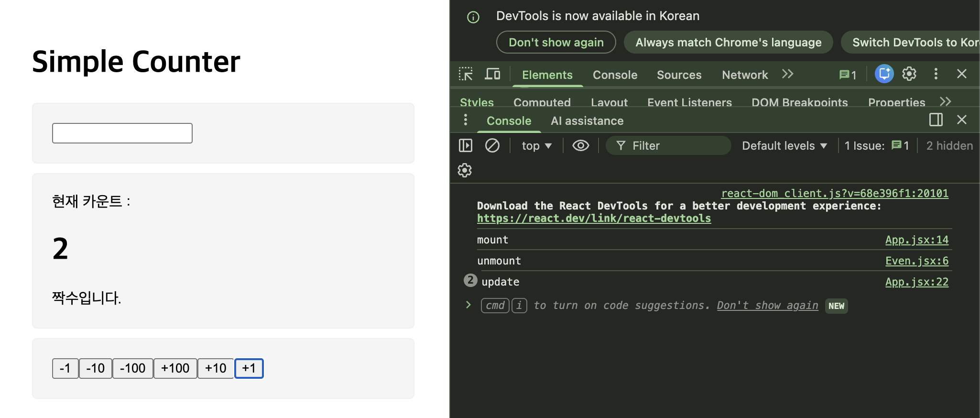
Task: Open the DevTools three-dot customize menu
Action: pyautogui.click(x=936, y=74)
